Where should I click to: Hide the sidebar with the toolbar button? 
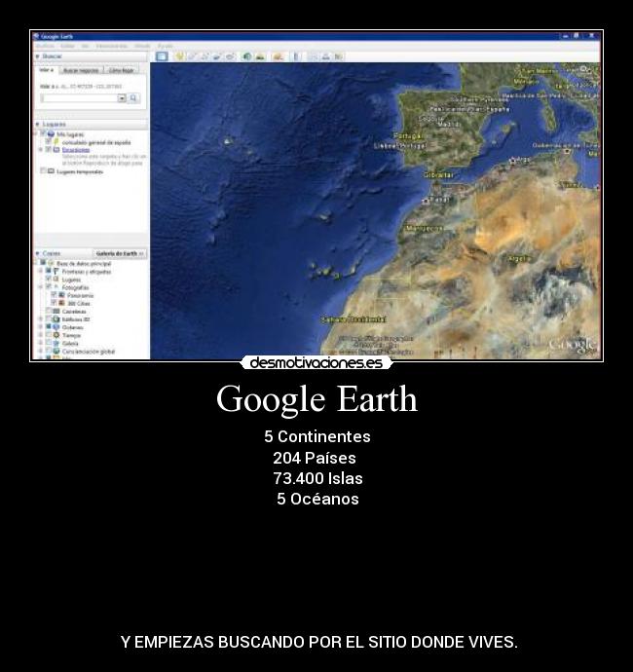coord(162,56)
